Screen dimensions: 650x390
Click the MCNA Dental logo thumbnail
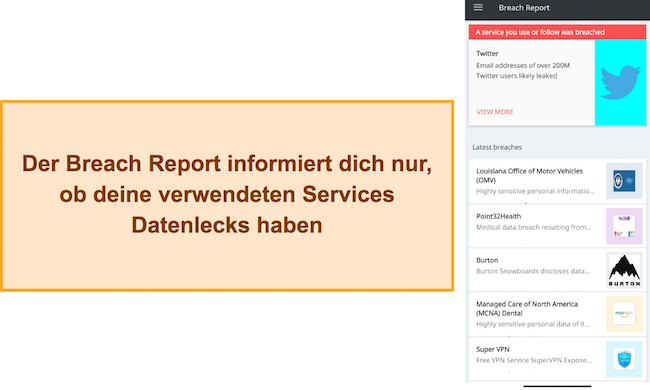point(624,314)
